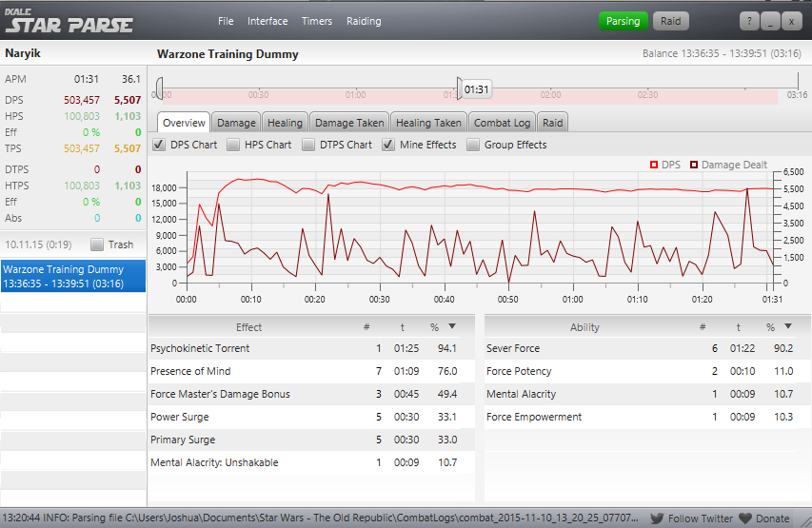
Task: Sort the Effect table by percent arrow
Action: (x=452, y=326)
